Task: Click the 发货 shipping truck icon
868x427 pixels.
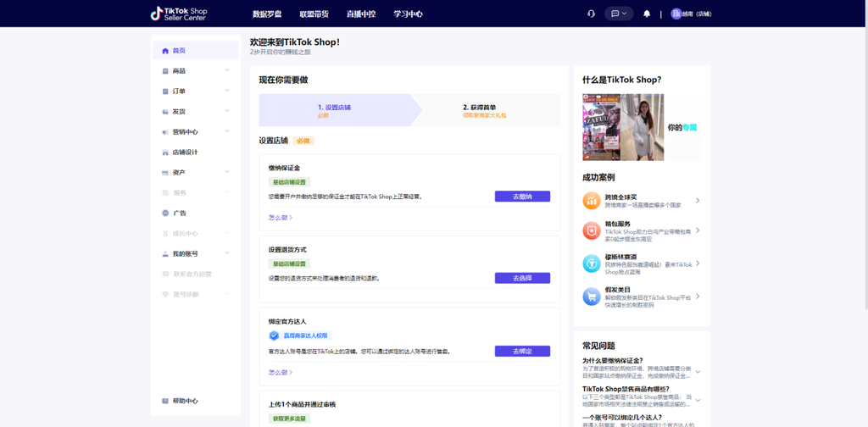Action: (x=165, y=112)
